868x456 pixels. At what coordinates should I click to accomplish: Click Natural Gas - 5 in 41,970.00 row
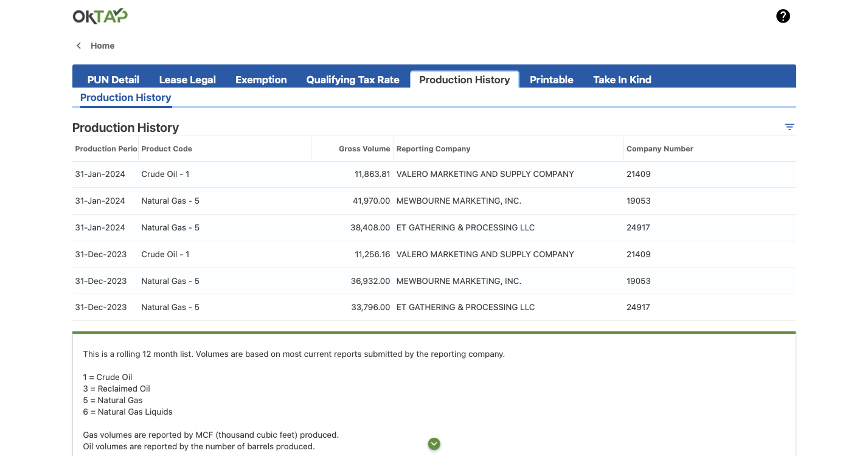[x=170, y=201]
